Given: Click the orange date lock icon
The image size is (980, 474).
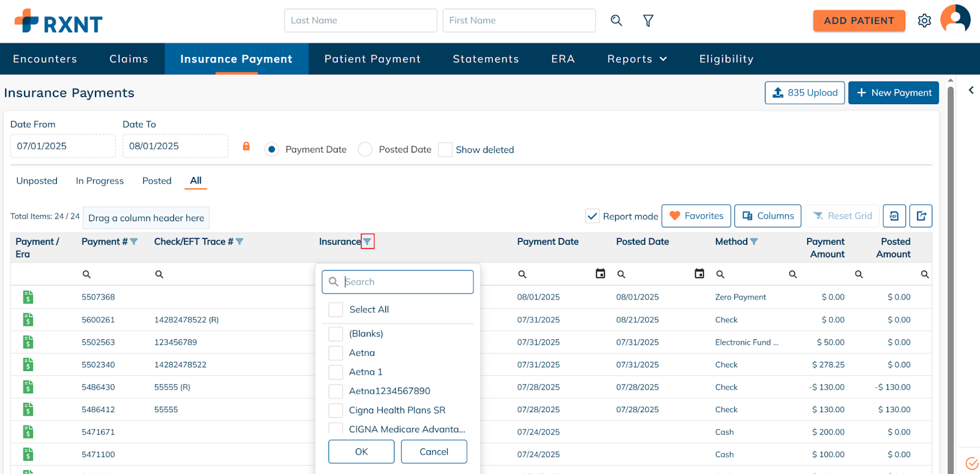Looking at the screenshot, I should pos(246,146).
